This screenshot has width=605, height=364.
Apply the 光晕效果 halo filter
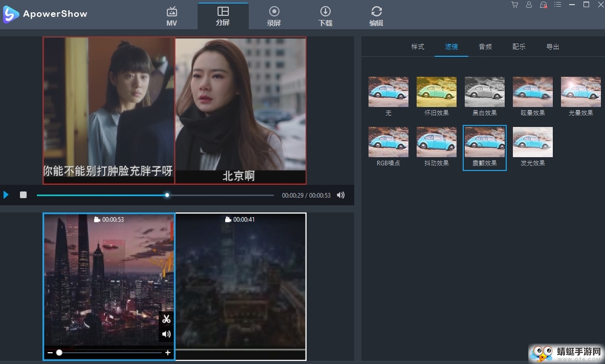click(x=581, y=92)
